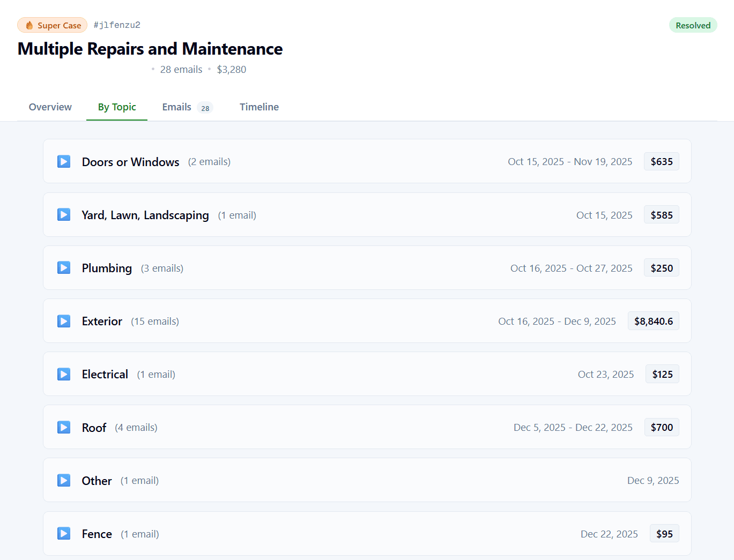
Task: Switch to the Overview tab
Action: click(x=50, y=107)
